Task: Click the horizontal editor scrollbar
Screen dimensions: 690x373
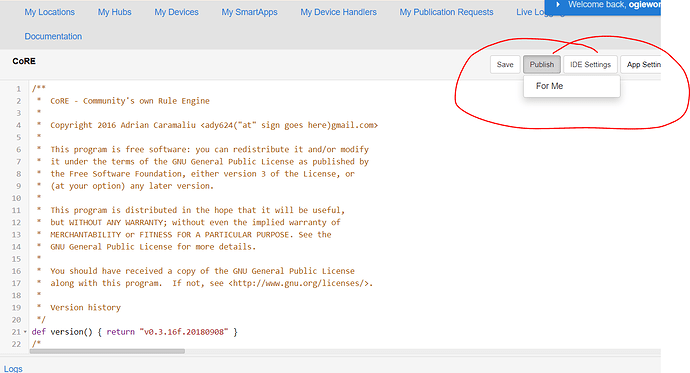Action: [x=107, y=351]
